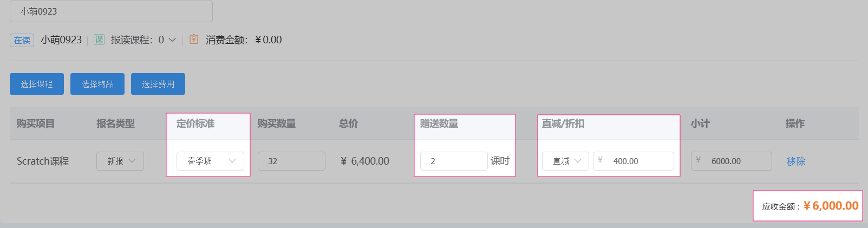Click the 在读 status tag
Screen dimensions: 868x228
coord(22,40)
